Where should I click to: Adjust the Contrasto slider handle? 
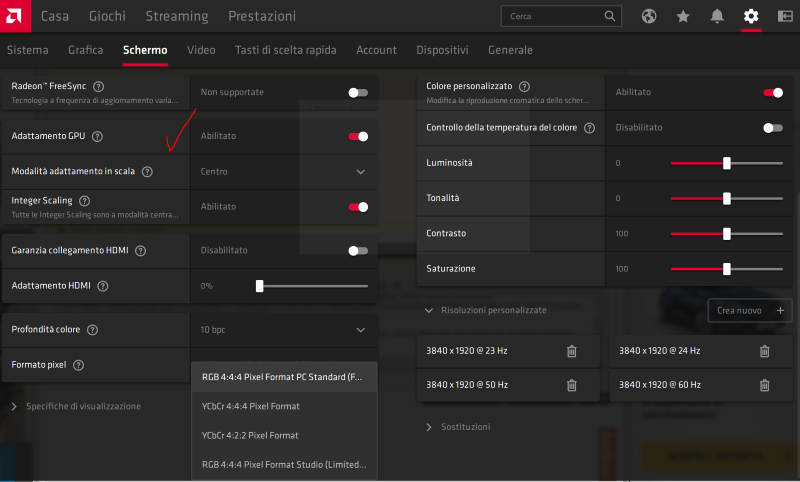(727, 234)
